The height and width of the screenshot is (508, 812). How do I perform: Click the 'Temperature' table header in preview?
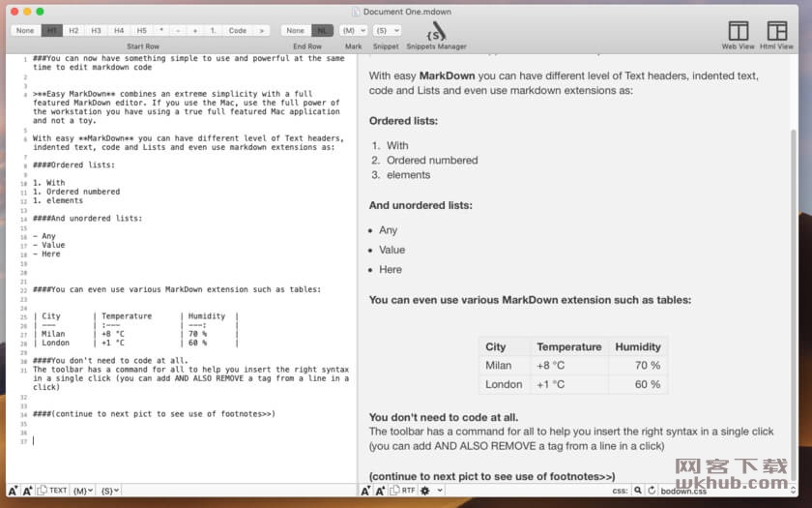pos(569,346)
